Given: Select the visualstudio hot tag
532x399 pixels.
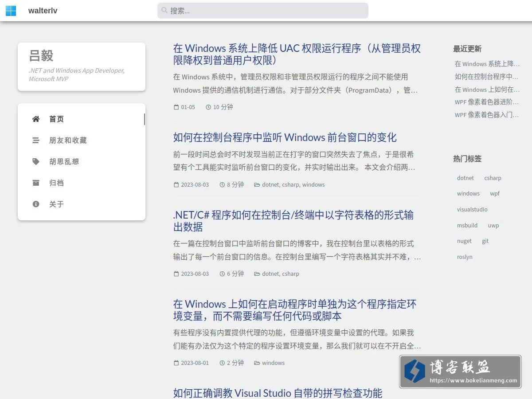Looking at the screenshot, I should point(472,209).
